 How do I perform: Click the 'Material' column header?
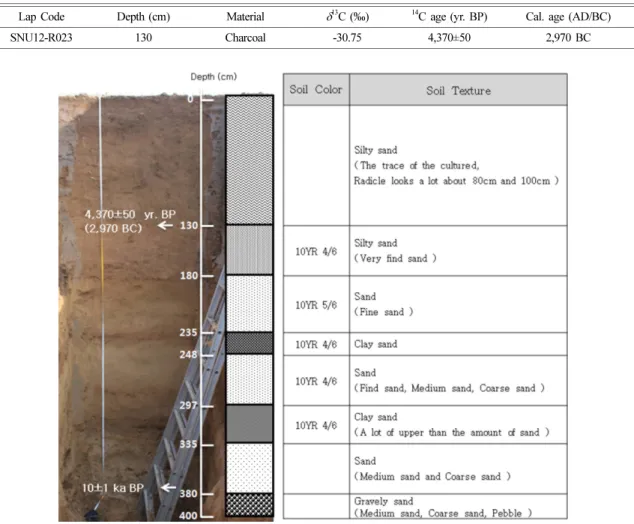coord(245,17)
